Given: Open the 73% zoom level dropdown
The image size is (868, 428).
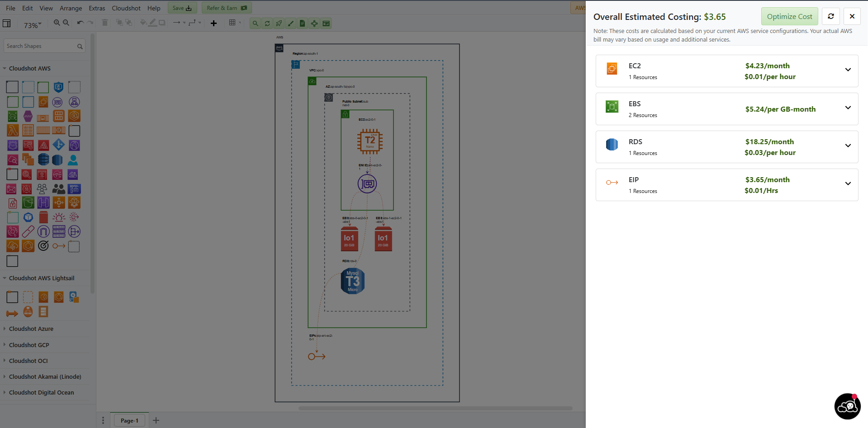Looking at the screenshot, I should pyautogui.click(x=33, y=25).
